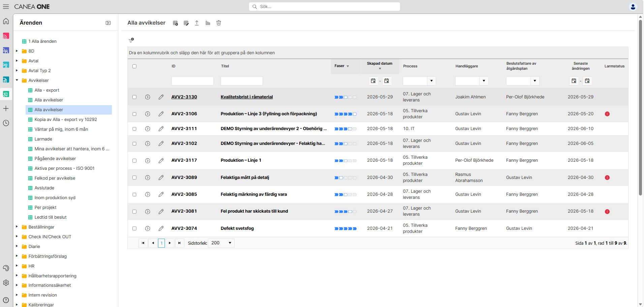
Task: Click the plus icon in left sidebar
Action: pos(6,109)
